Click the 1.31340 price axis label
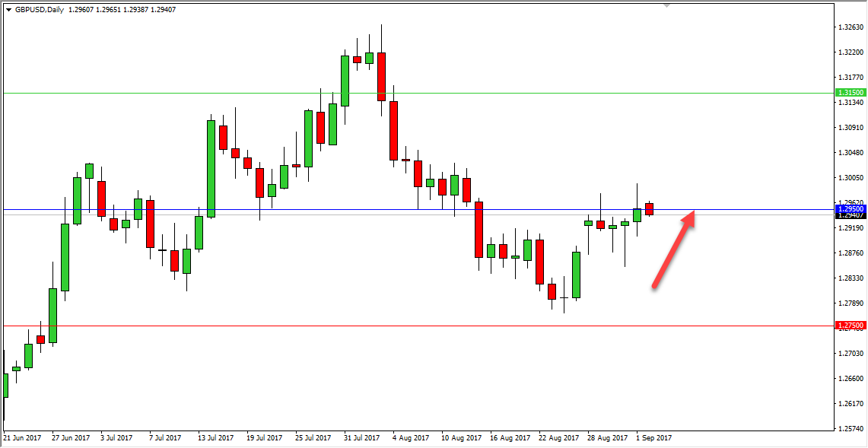 tap(851, 103)
